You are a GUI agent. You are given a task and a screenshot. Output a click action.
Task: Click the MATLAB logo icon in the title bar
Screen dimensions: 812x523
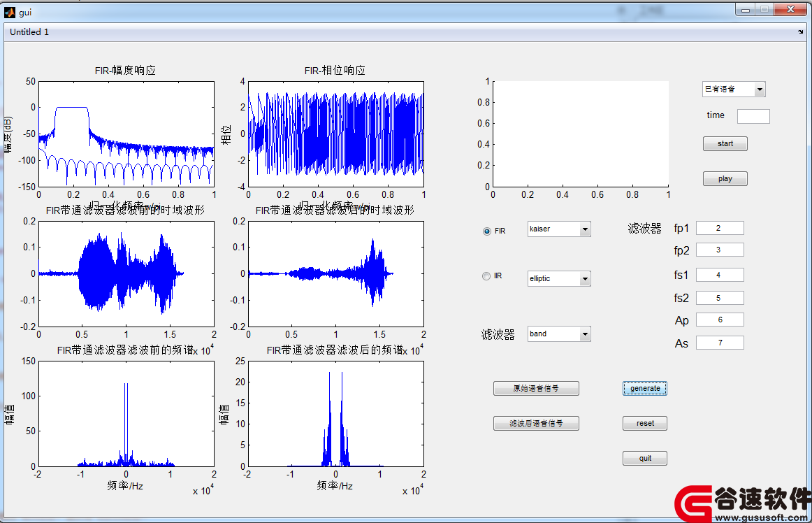click(x=10, y=11)
